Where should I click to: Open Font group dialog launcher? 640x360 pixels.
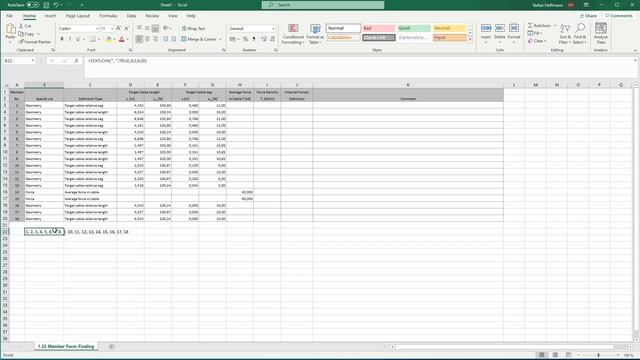pos(130,50)
